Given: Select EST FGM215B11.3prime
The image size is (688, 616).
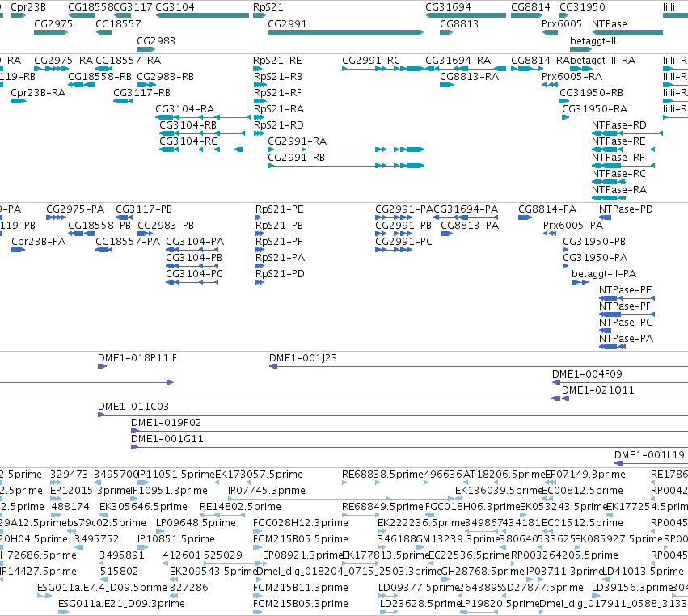Looking at the screenshot, I should pyautogui.click(x=258, y=596).
